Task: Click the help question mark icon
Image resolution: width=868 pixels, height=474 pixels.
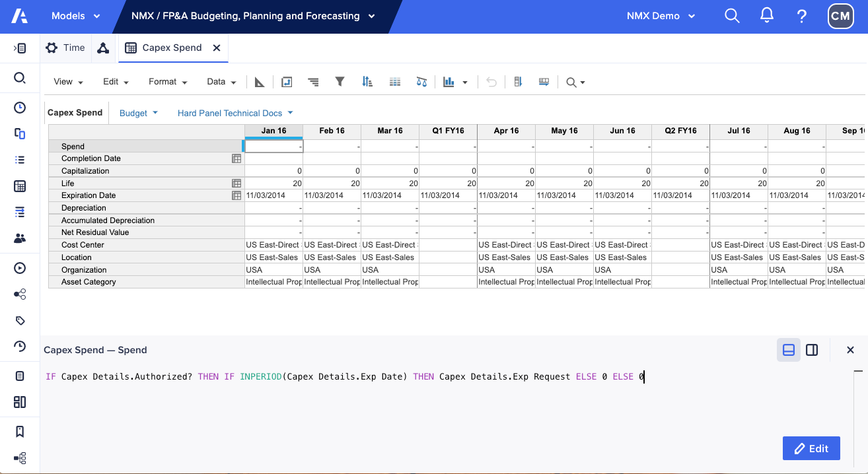Action: click(801, 16)
